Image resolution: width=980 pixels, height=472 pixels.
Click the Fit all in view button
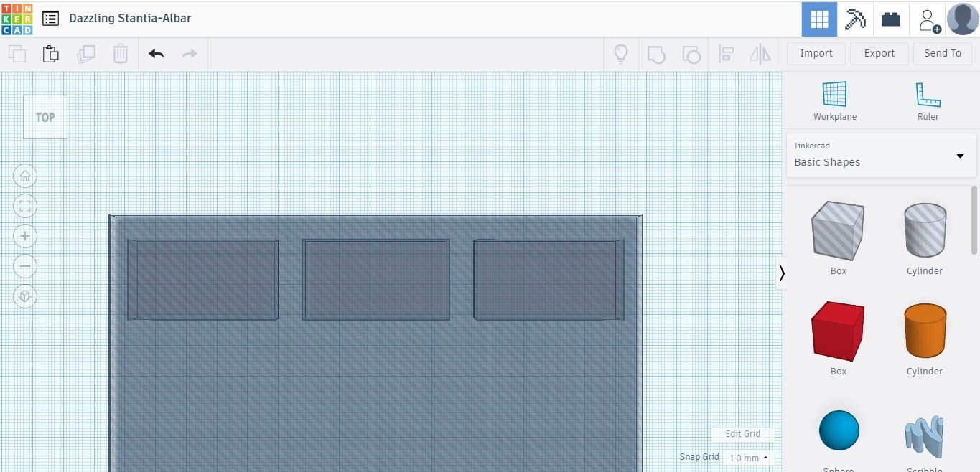[x=25, y=207]
